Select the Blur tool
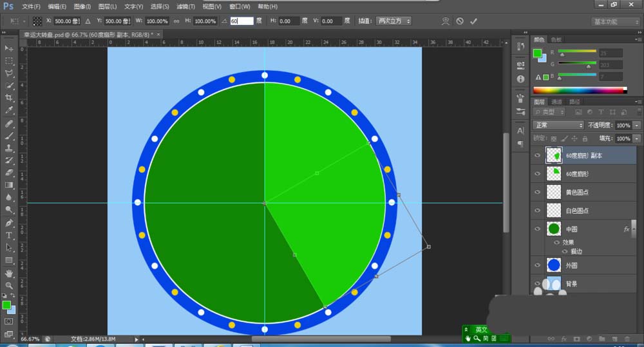Viewport: 644px width, 347px height. (8, 198)
